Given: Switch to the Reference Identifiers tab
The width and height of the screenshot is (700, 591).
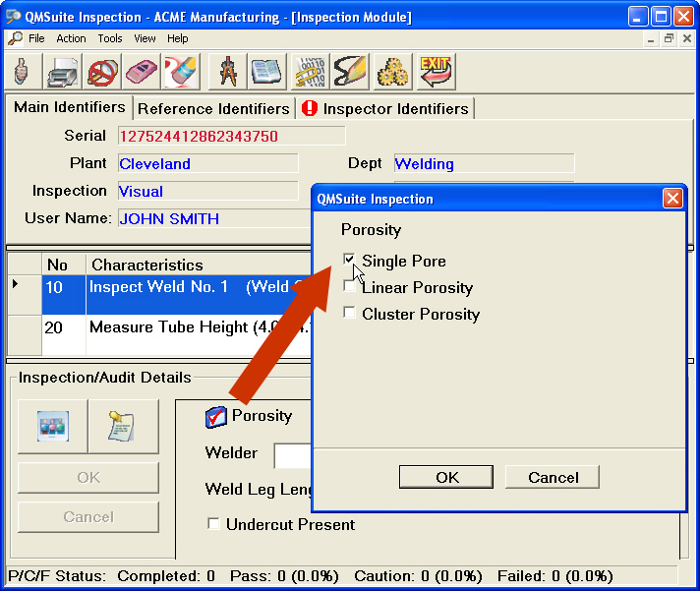Looking at the screenshot, I should 213,108.
